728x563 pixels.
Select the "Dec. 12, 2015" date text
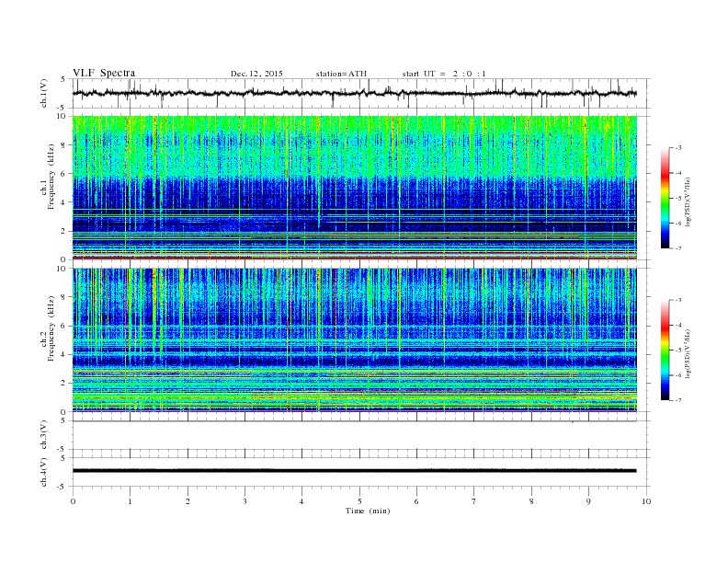(x=256, y=74)
